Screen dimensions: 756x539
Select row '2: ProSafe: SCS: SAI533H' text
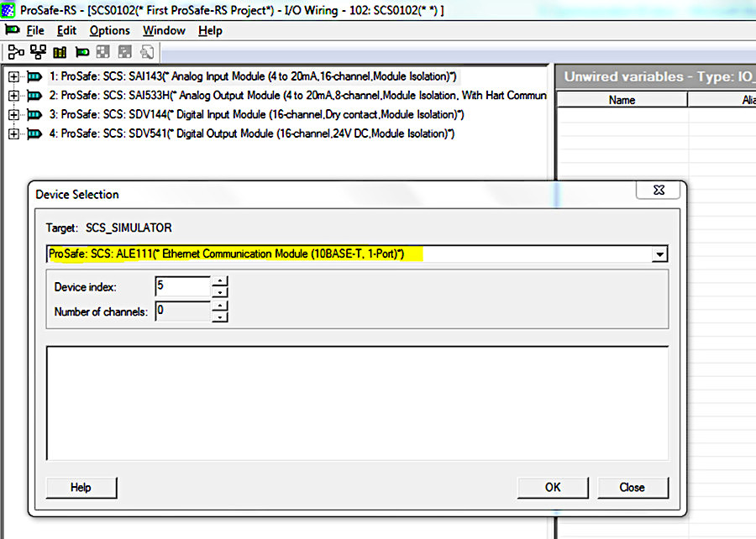[297, 96]
